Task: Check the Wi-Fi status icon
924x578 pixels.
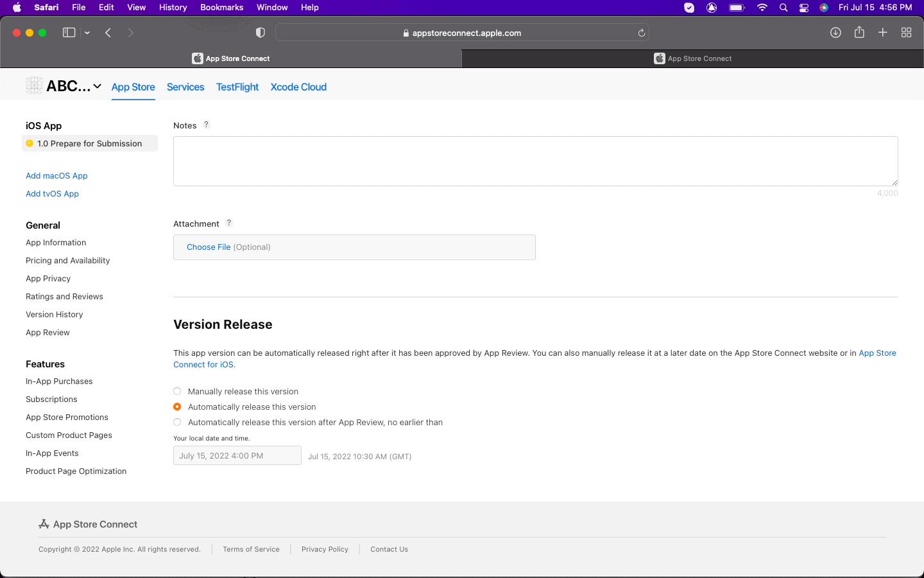Action: (x=762, y=8)
